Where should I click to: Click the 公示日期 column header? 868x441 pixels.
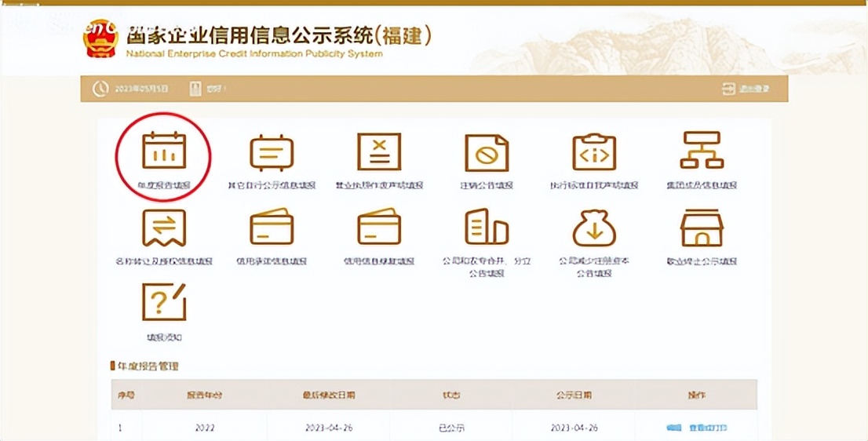574,395
